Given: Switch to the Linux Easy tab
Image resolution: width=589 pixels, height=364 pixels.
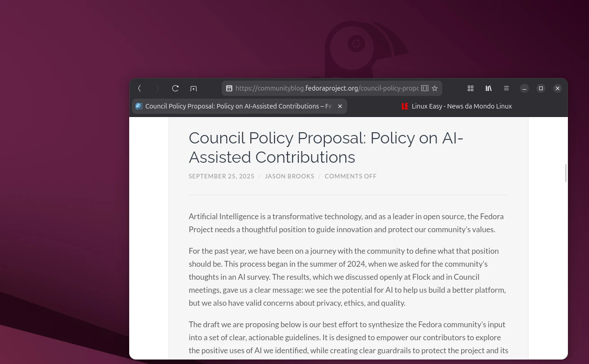Looking at the screenshot, I should point(458,106).
